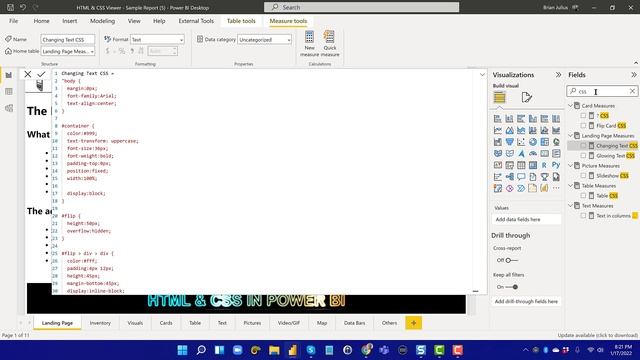This screenshot has height=360, width=640.
Task: Collapse the Card Measures table
Action: (571, 105)
